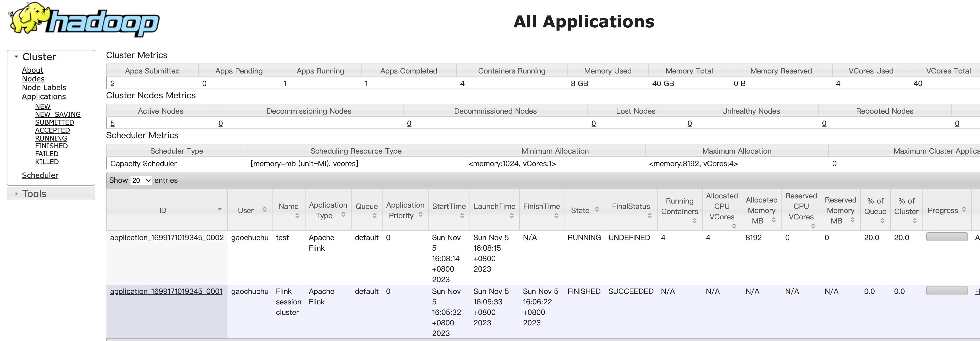Click the Active Nodes count 5
Viewport: 980px width, 341px height.
(113, 123)
